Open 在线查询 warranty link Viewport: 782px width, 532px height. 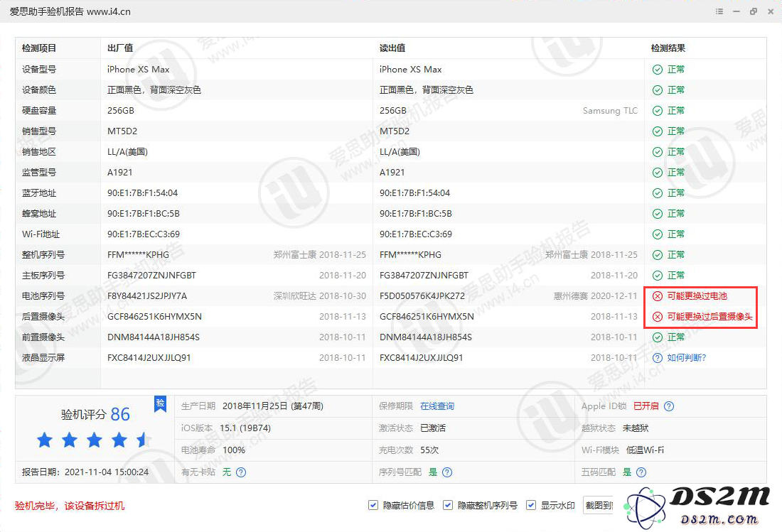pyautogui.click(x=437, y=406)
